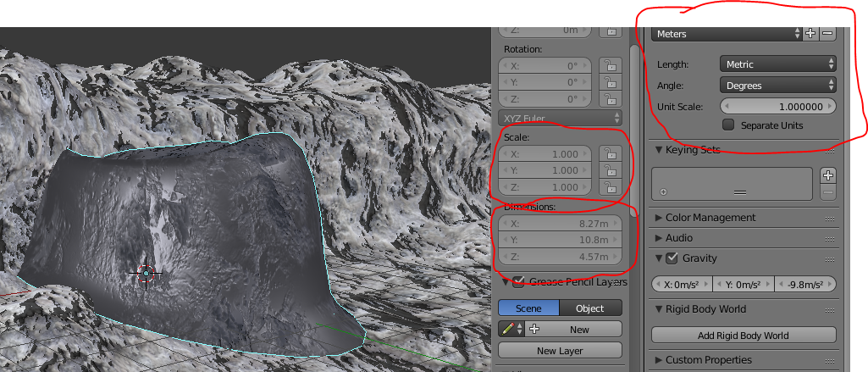Remove the selected keying set
Viewport: 868px width, 372px height.
tap(827, 192)
